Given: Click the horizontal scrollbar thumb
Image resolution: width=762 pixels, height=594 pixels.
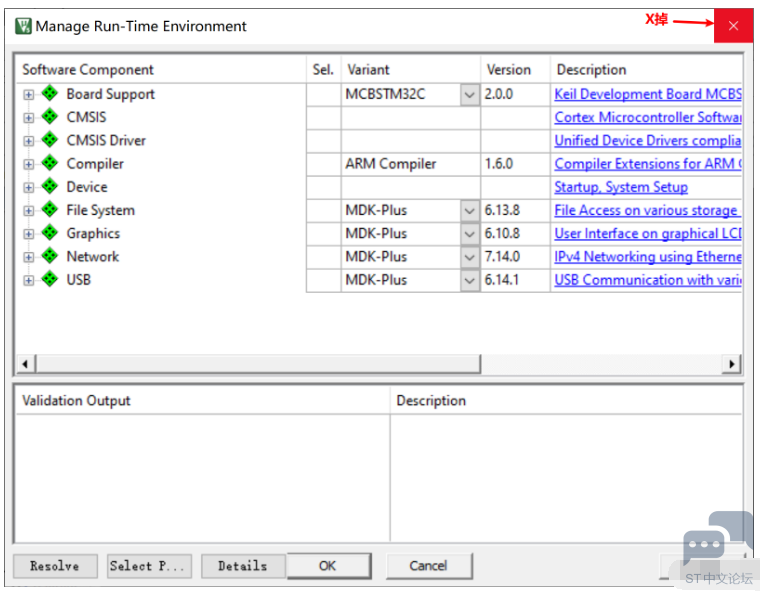Looking at the screenshot, I should (x=258, y=364).
